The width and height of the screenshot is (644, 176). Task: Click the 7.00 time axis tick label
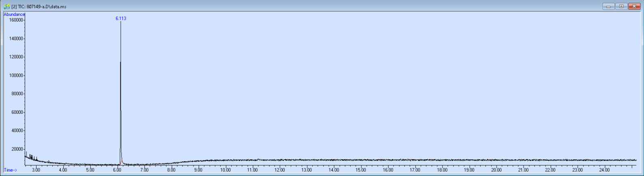144,170
